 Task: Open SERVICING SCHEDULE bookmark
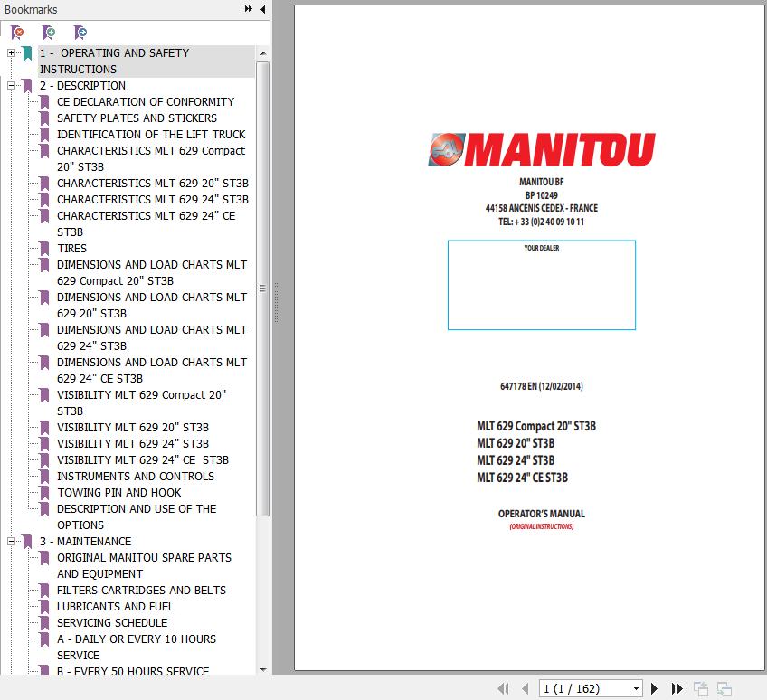click(112, 623)
